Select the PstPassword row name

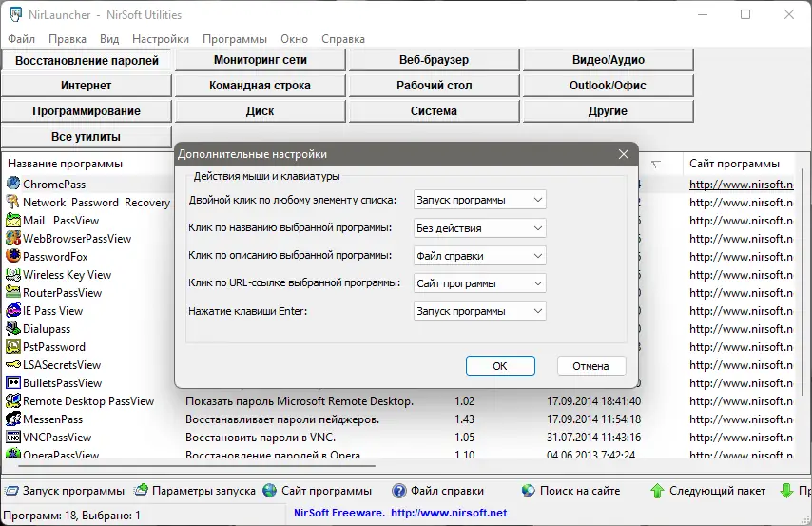point(54,347)
